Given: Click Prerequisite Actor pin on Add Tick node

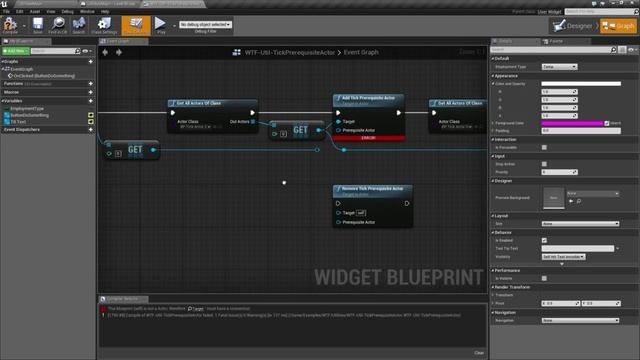Looking at the screenshot, I should [x=338, y=130].
